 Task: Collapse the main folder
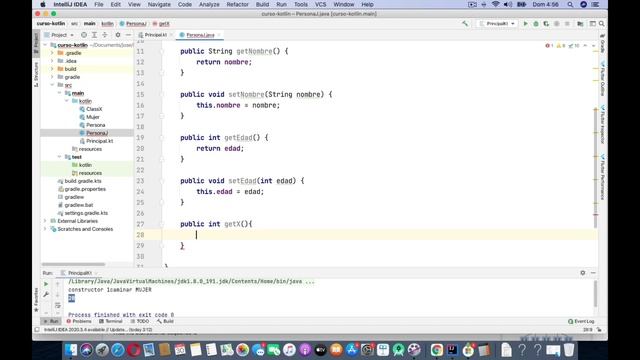pyautogui.click(x=60, y=93)
